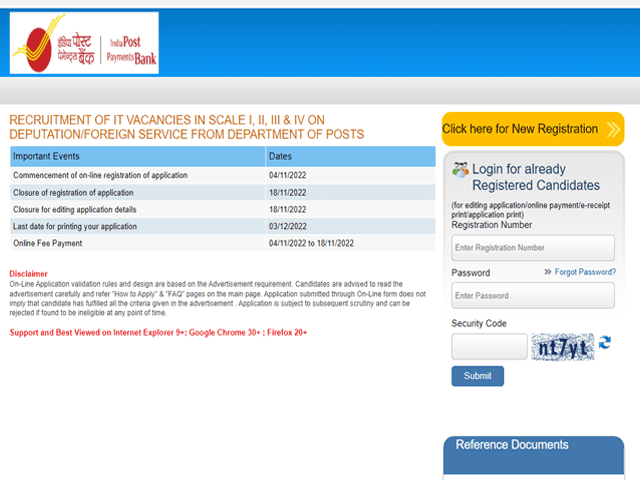Select the recruitment of IT vacancies heading

pos(187,127)
